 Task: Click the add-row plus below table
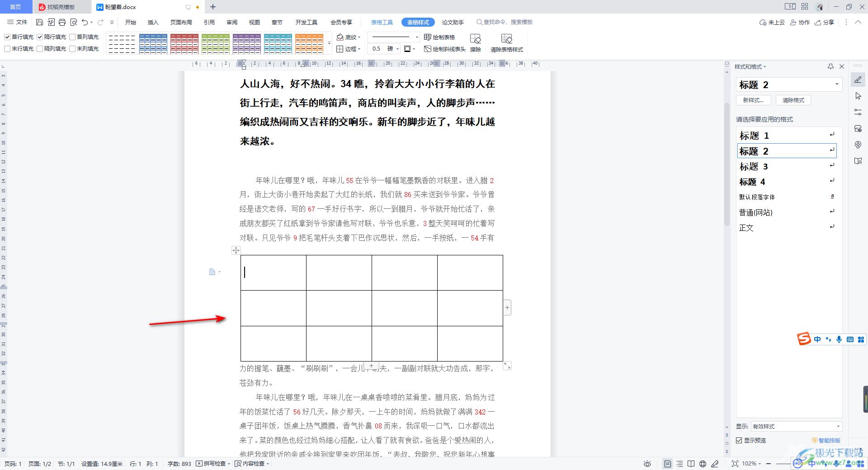coord(371,365)
